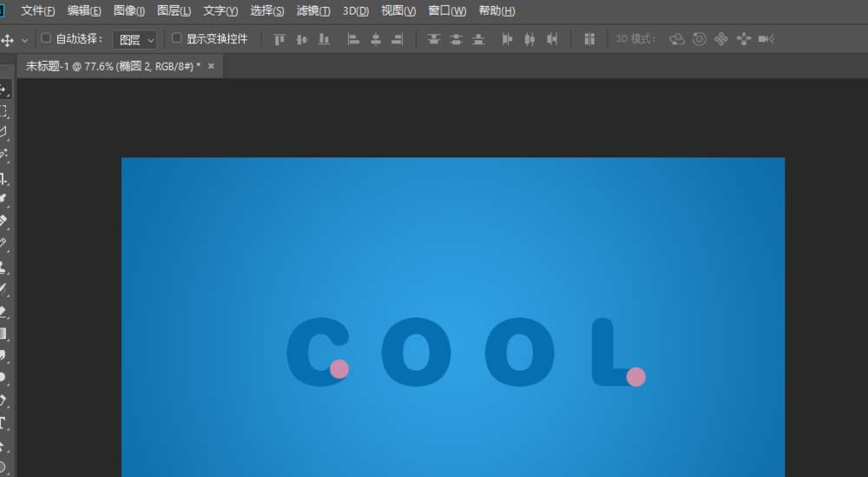868x477 pixels.
Task: Select the Clone Stamp tool
Action: [x=3, y=267]
